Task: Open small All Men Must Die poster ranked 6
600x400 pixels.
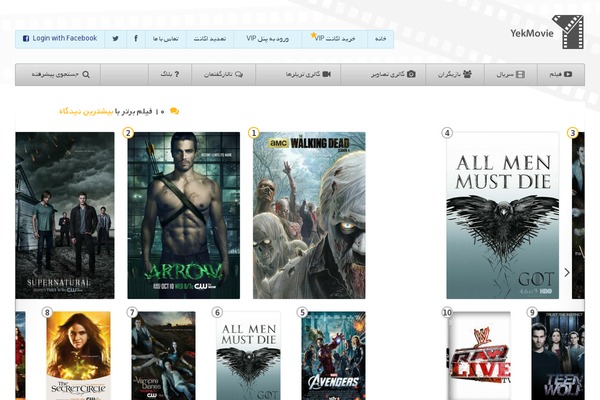Action: pos(248,356)
